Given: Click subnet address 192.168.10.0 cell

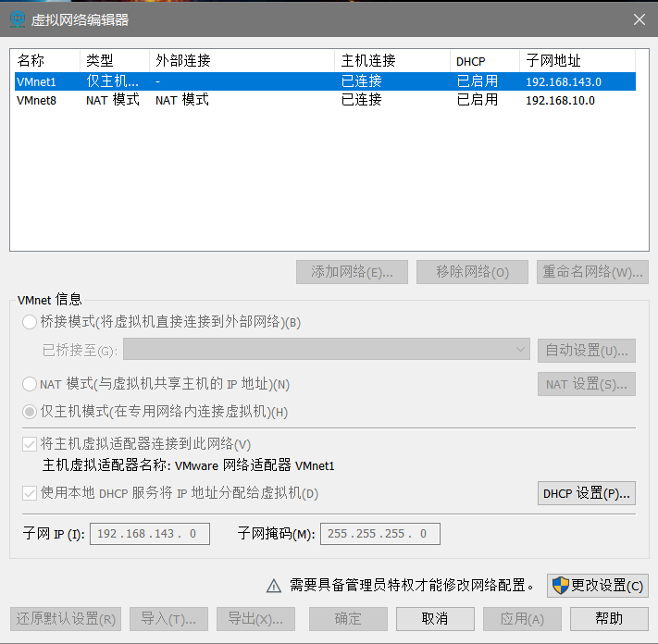Looking at the screenshot, I should click(x=560, y=101).
